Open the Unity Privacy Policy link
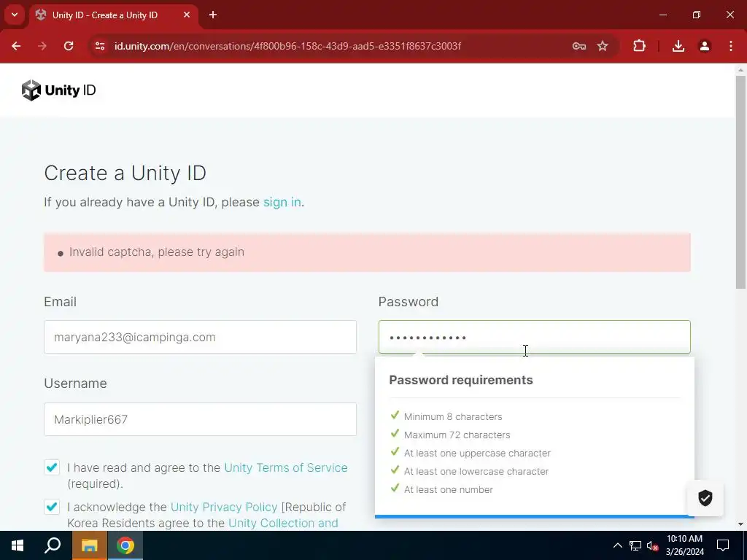Screen dimensions: 747x560 [224, 507]
